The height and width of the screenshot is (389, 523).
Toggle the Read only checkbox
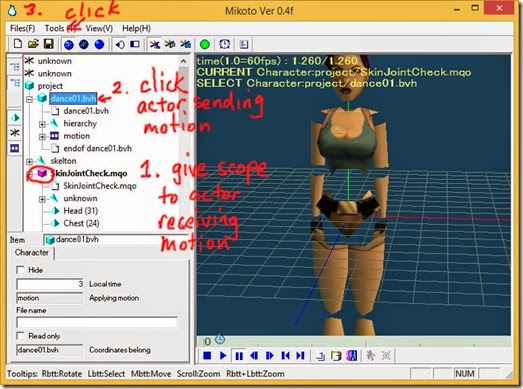point(20,336)
